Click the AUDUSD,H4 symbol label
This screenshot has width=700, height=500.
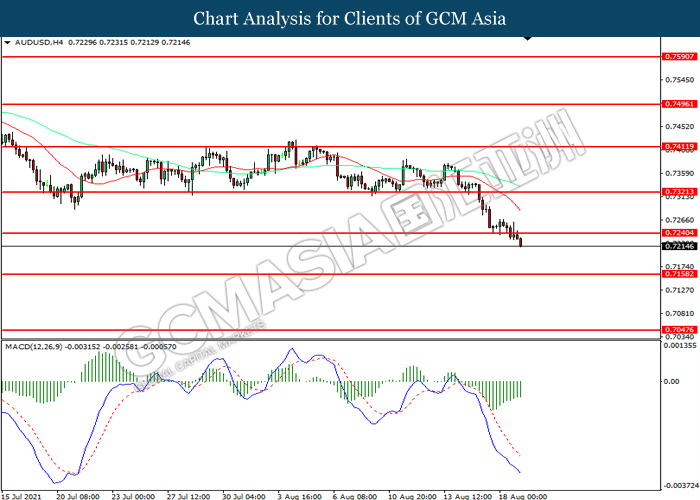coord(39,42)
